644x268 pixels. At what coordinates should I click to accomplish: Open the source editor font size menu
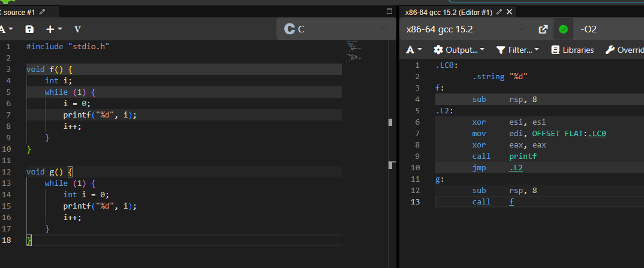click(6, 29)
